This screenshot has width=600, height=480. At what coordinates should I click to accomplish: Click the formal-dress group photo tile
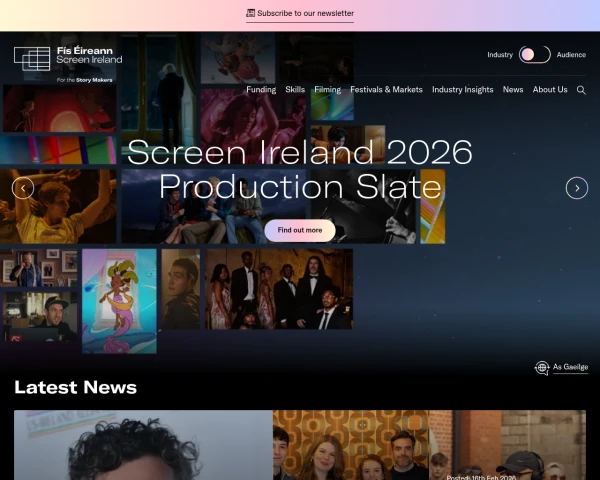(x=279, y=289)
